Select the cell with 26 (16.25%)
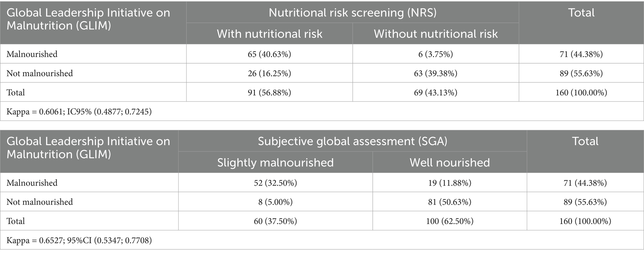 270,73
